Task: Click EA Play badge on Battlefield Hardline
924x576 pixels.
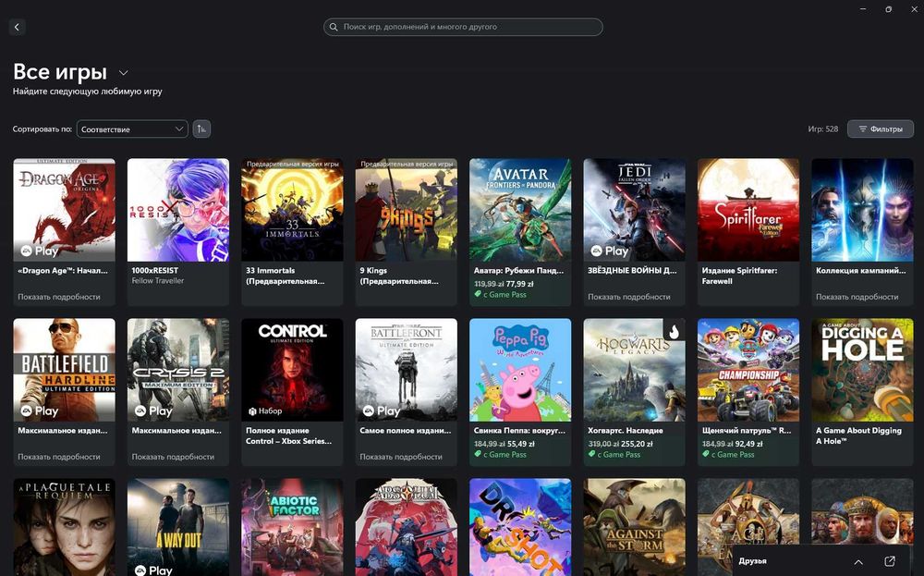Action: pyautogui.click(x=39, y=411)
